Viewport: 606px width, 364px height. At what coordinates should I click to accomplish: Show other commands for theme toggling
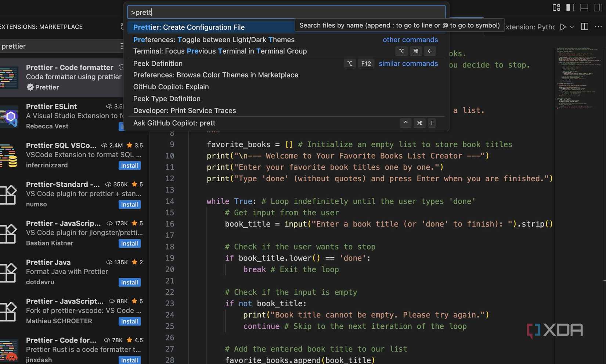coord(410,40)
